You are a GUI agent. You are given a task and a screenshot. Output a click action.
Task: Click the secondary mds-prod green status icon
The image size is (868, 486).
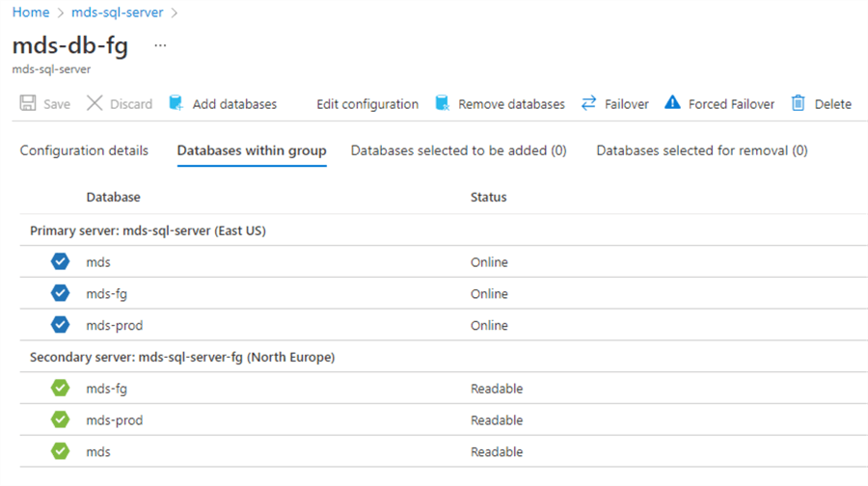click(x=60, y=420)
